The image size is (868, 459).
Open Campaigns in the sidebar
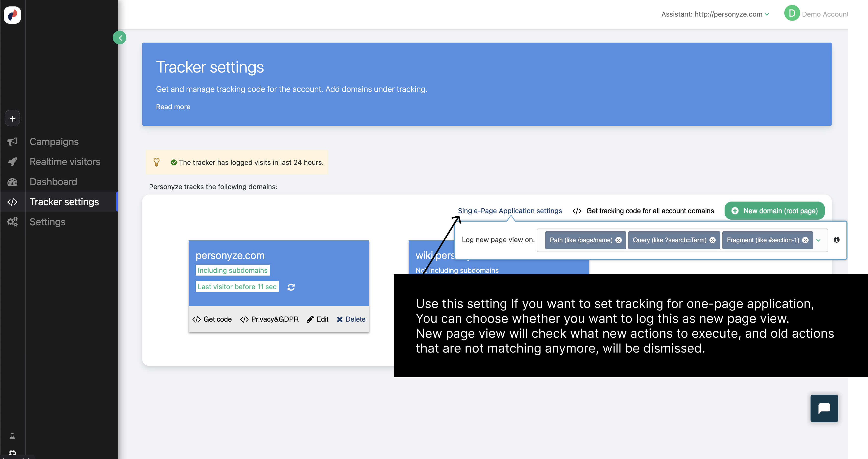coord(54,142)
